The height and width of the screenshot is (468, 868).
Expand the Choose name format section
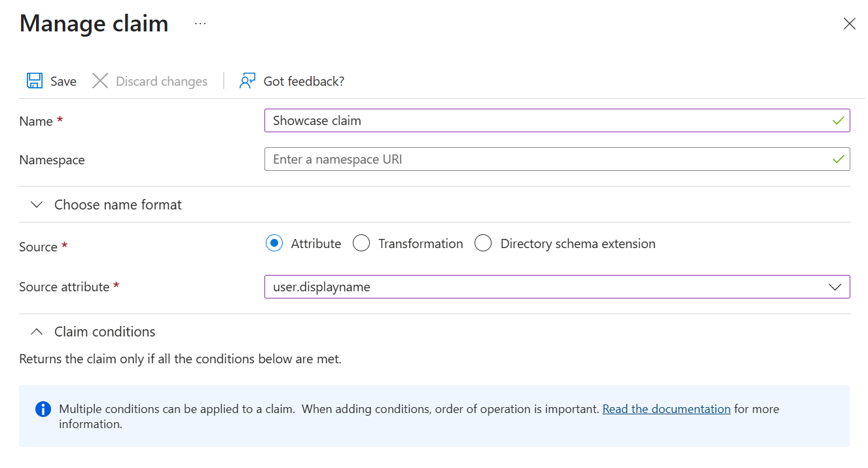pyautogui.click(x=38, y=205)
